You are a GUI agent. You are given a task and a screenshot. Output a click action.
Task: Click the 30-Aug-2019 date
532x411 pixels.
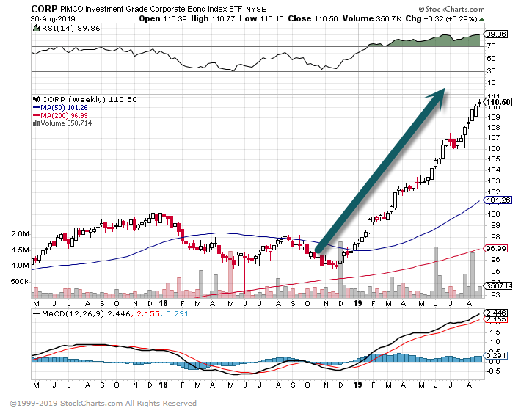coord(53,18)
